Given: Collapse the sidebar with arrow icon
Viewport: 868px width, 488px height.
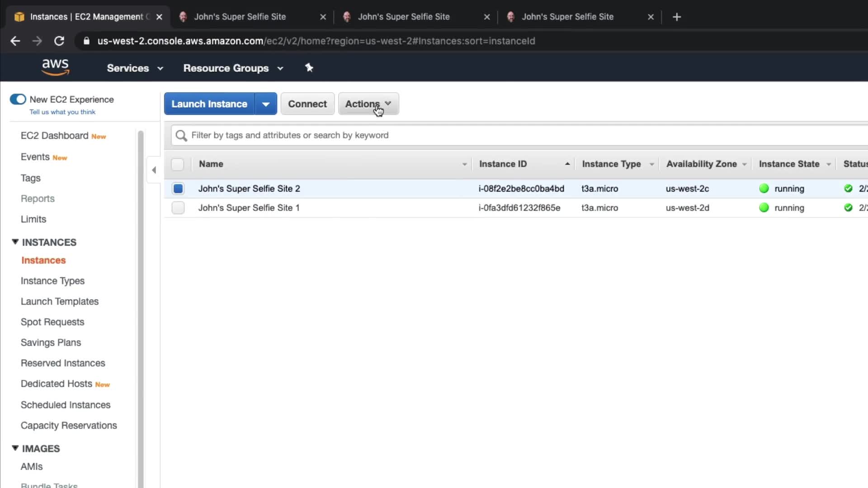Looking at the screenshot, I should 154,170.
